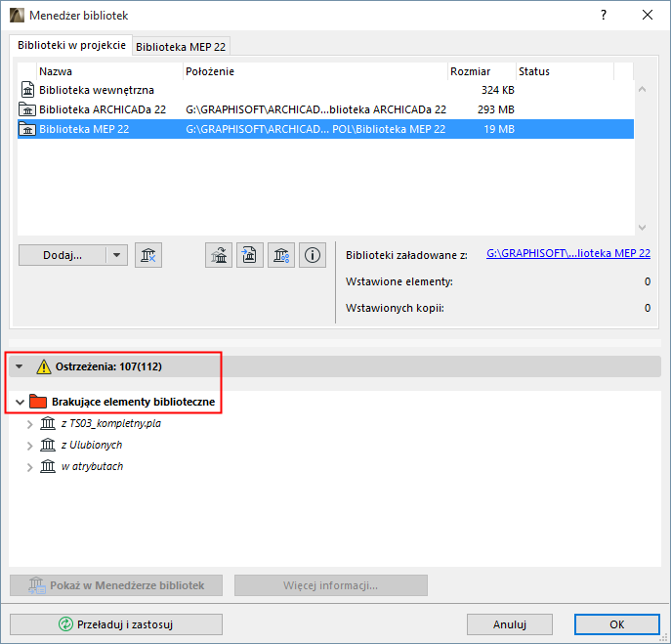Click the Biblioteka ARCHICADa 22 folder icon
The height and width of the screenshot is (644, 671).
point(27,109)
